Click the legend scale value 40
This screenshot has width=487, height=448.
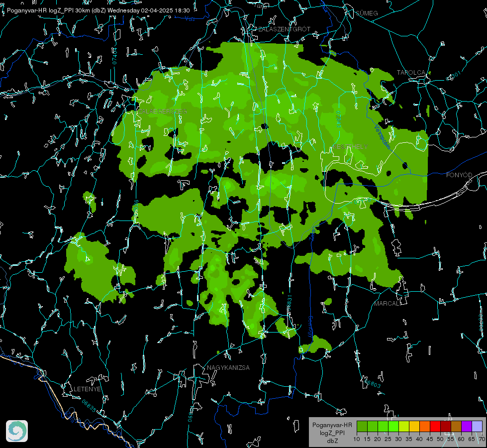tap(419, 439)
